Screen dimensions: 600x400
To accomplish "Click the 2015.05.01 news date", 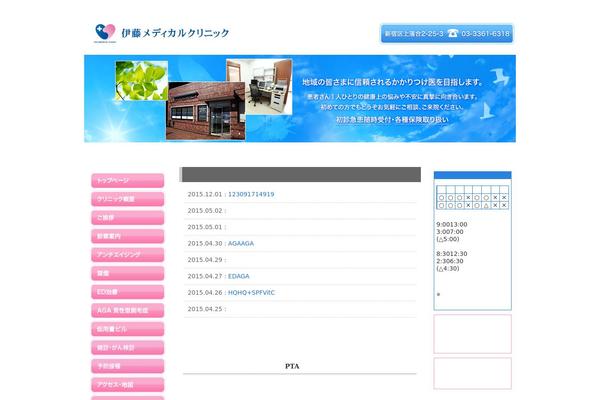I will click(x=205, y=227).
